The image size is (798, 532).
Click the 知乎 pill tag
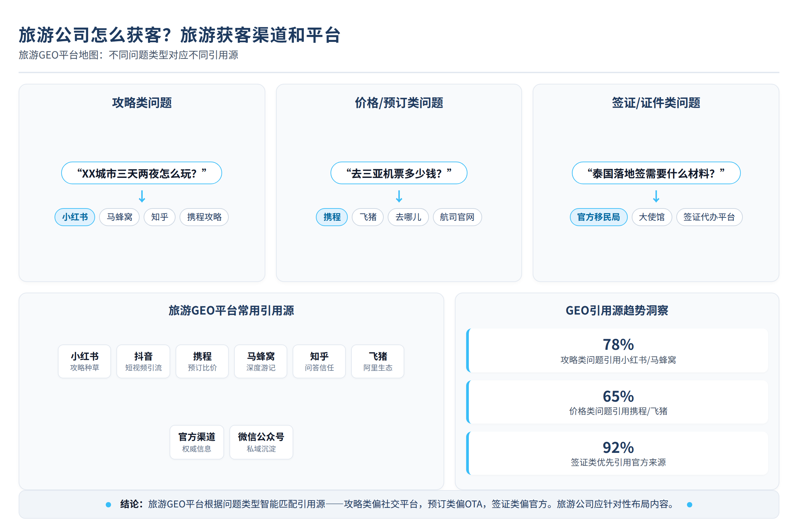pyautogui.click(x=160, y=217)
